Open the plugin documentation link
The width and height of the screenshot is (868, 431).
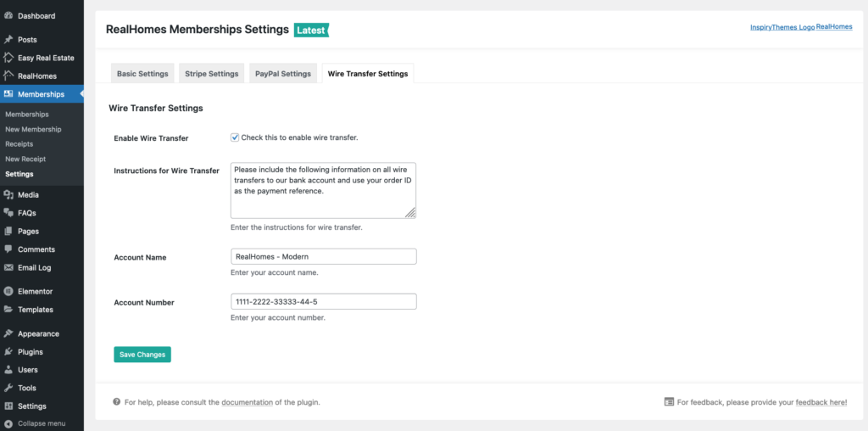(247, 402)
